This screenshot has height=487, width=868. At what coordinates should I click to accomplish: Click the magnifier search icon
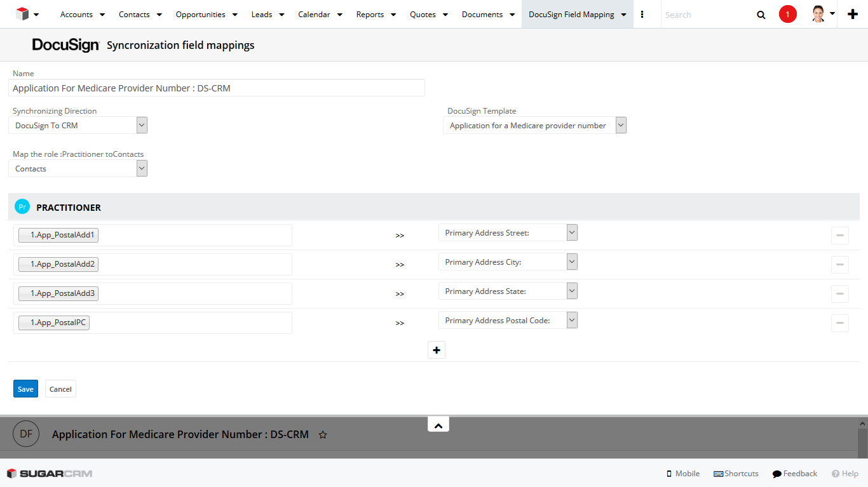[x=761, y=15]
